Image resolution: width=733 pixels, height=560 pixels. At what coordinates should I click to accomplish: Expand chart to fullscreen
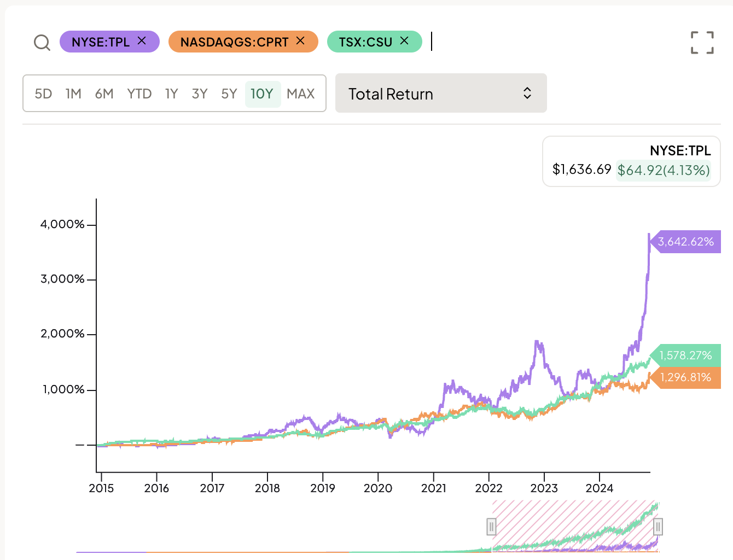pos(702,42)
